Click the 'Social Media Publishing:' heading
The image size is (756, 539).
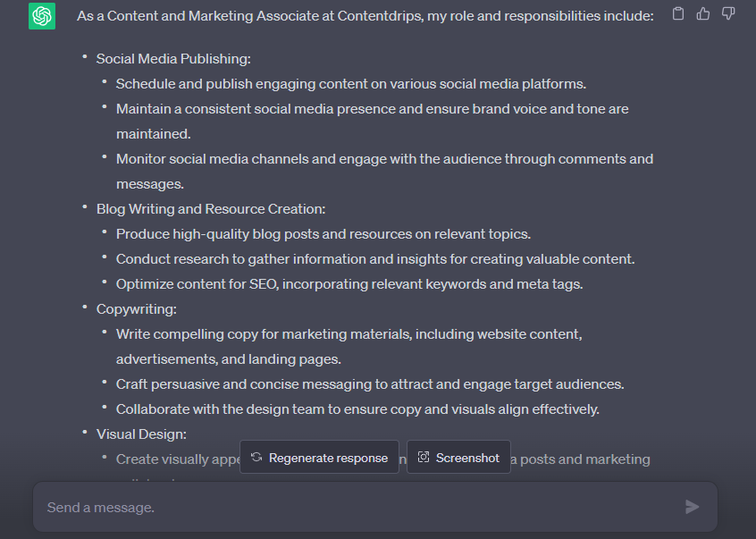coord(173,59)
